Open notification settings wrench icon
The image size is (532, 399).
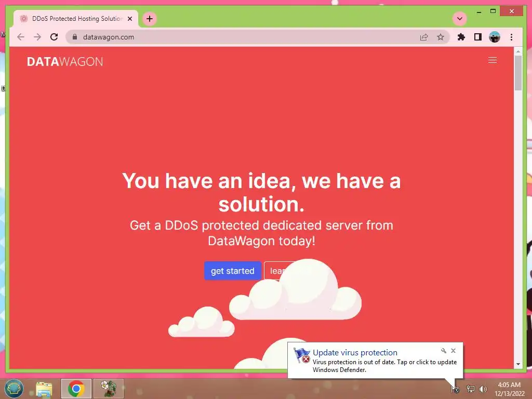[443, 351]
